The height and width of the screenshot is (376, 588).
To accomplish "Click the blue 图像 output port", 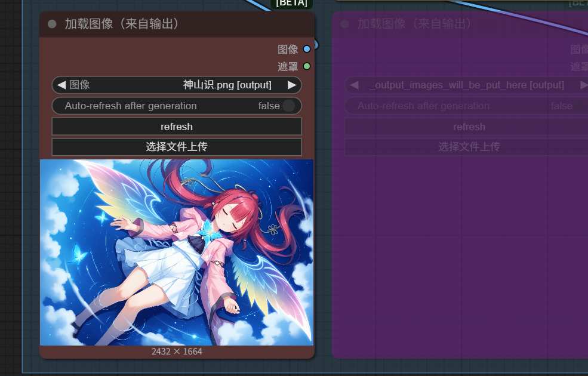I will pyautogui.click(x=307, y=49).
